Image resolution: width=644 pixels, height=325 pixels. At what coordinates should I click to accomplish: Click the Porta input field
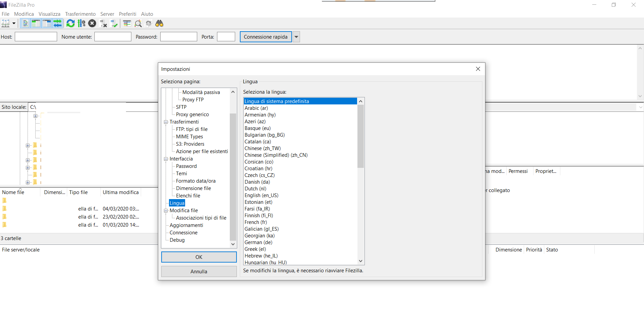pos(226,37)
